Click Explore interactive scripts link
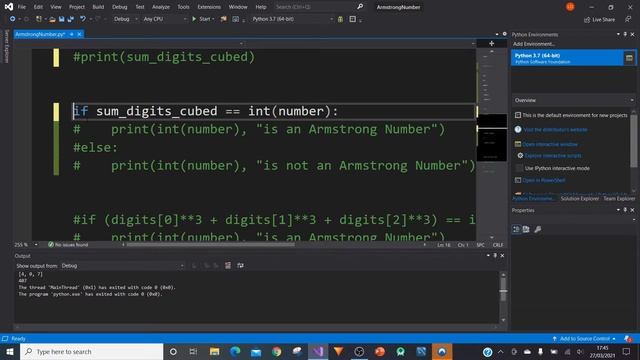Image resolution: width=640 pixels, height=360 pixels. (553, 156)
